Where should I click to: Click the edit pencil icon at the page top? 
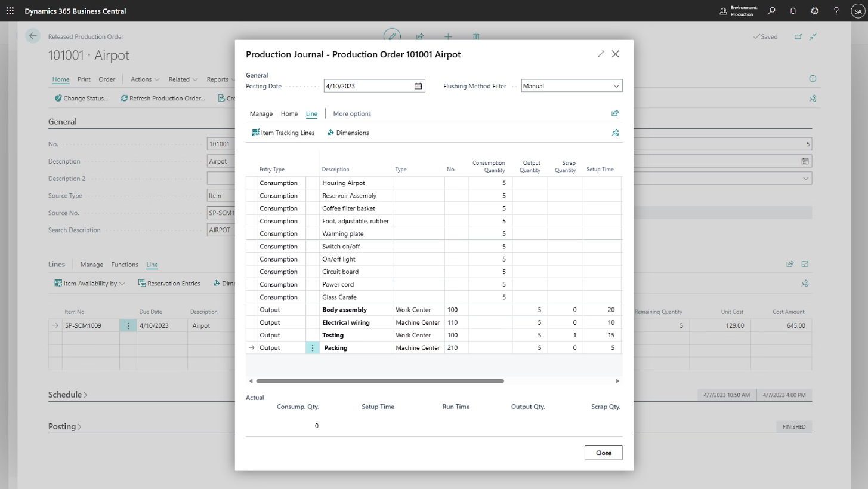392,36
